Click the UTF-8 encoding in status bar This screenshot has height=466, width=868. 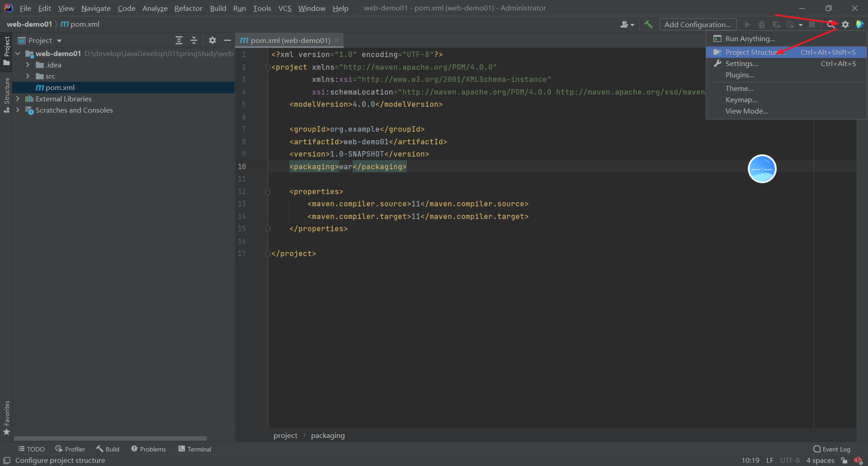coord(790,461)
